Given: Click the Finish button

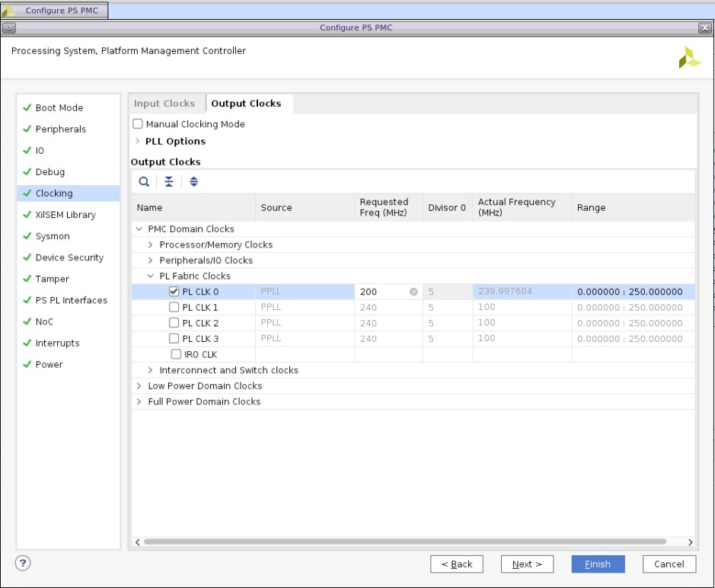Looking at the screenshot, I should coord(598,564).
